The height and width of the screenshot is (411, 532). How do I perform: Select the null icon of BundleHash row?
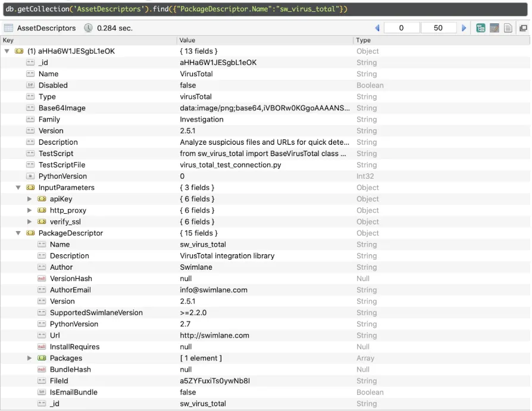click(42, 369)
